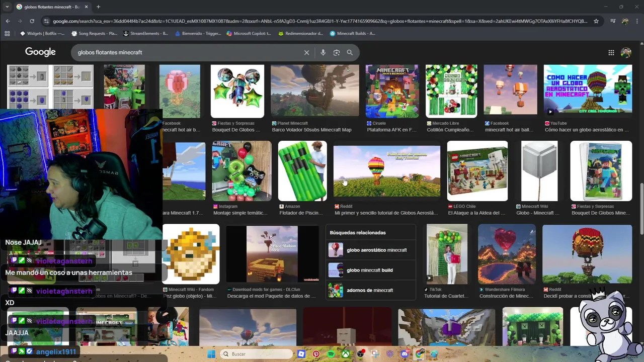Viewport: 644px width, 362px height.
Task: Switch to Google Chrome in the taskbar
Action: 420,354
